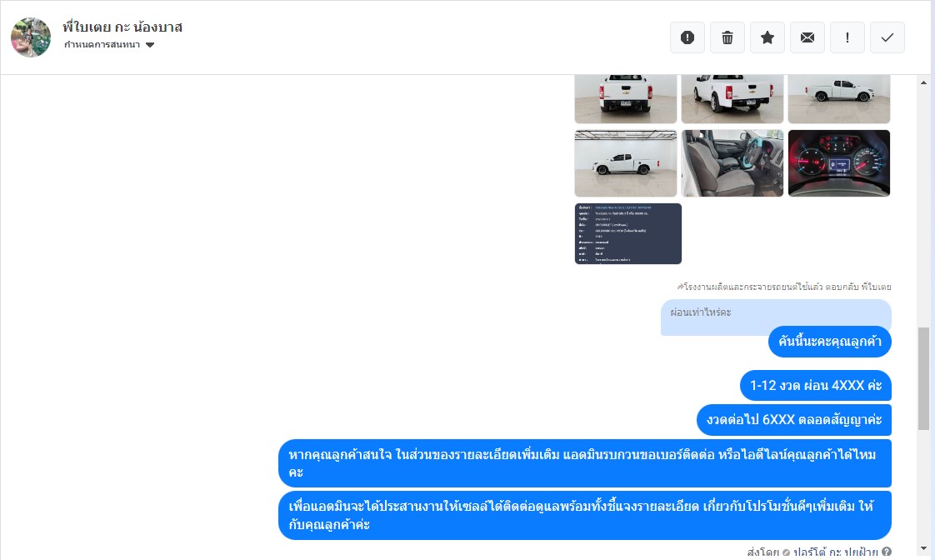The image size is (935, 560).
Task: Star this conversation as important
Action: pos(767,37)
